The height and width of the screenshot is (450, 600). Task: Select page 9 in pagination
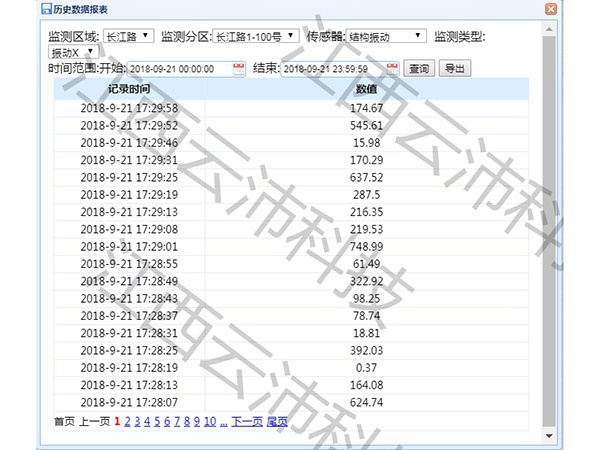click(x=197, y=422)
